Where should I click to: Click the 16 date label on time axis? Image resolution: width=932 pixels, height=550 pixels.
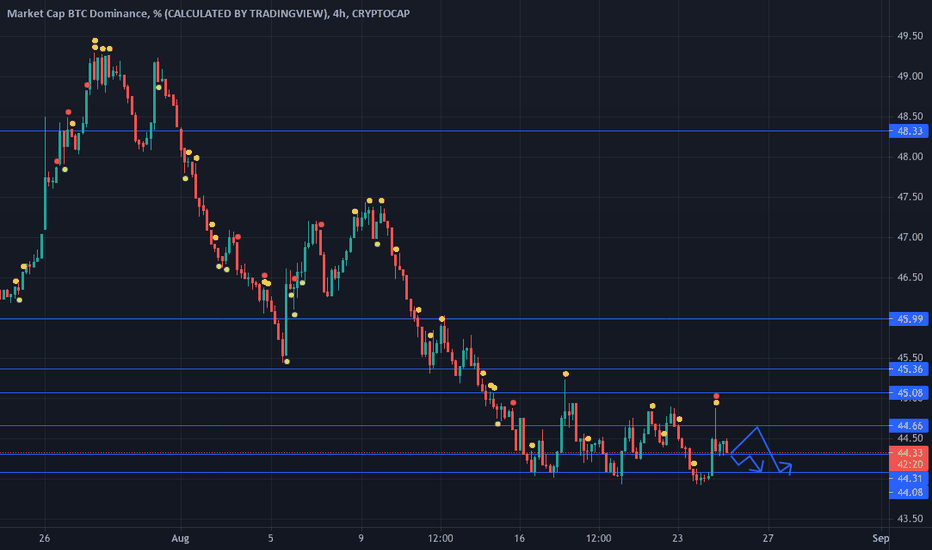click(x=519, y=539)
